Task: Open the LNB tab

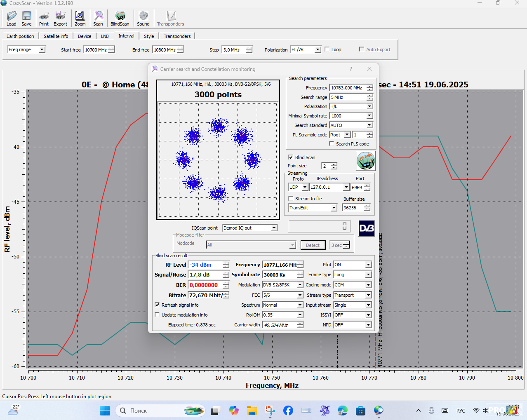Action: coord(105,36)
